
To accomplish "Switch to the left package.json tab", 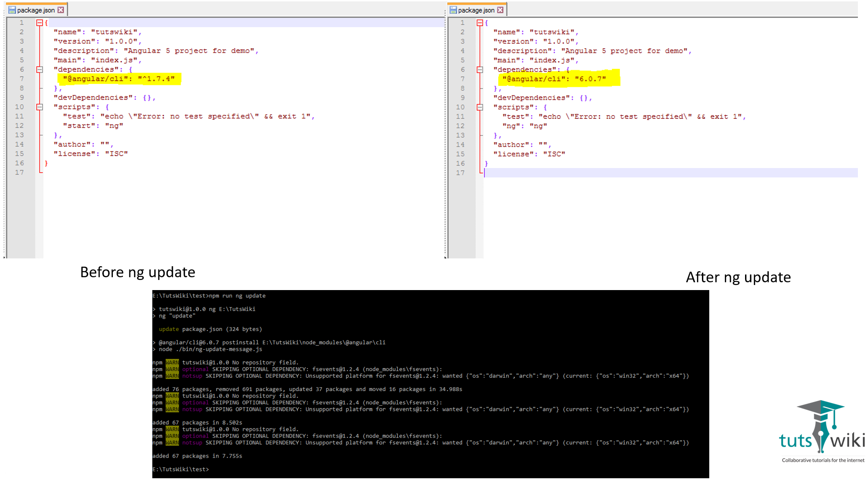I will [37, 10].
